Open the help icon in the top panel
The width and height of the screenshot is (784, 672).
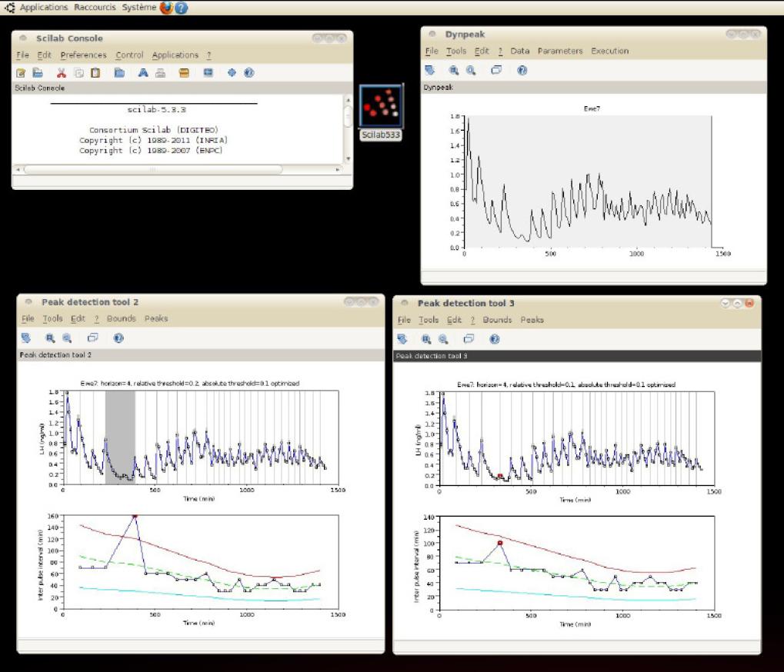pyautogui.click(x=181, y=8)
